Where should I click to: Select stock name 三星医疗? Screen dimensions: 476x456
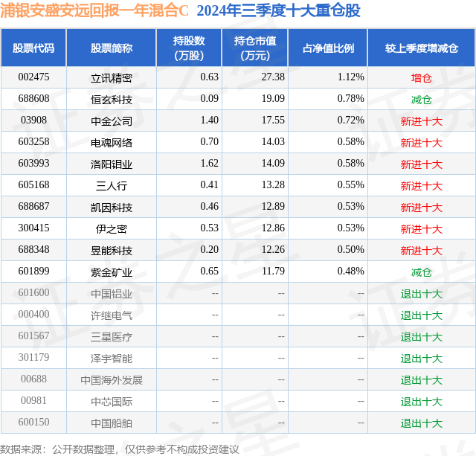coord(112,337)
